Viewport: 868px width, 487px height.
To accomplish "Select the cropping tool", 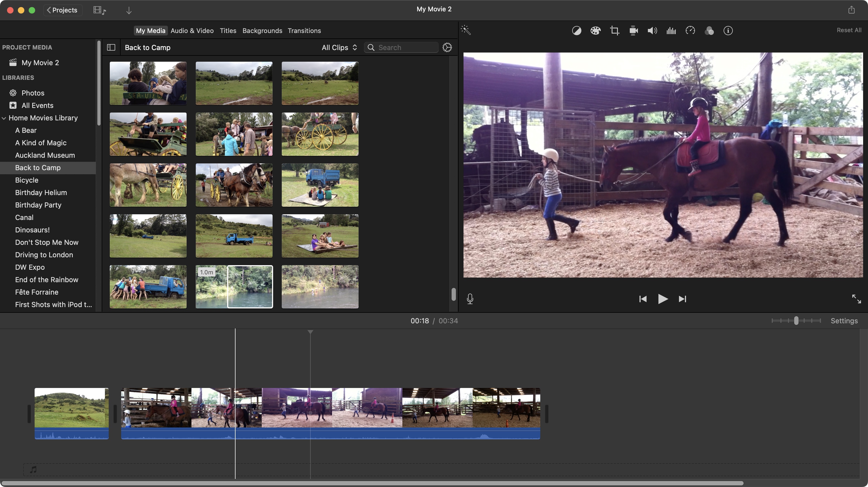I will pos(614,31).
